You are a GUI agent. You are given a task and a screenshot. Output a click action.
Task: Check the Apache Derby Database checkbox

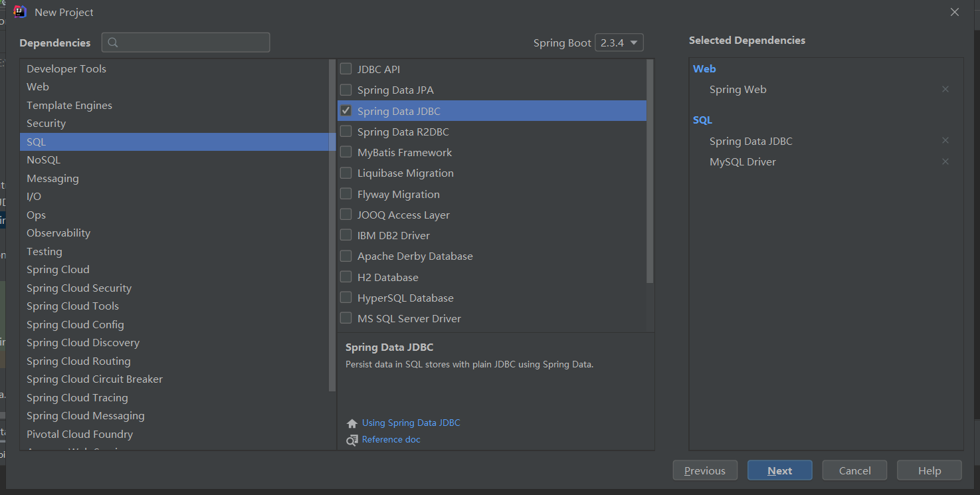346,256
